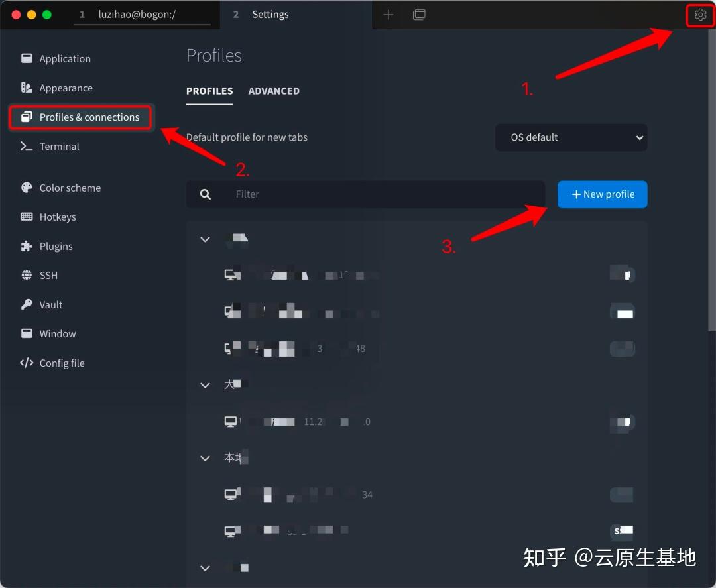
Task: Open the Plugins settings section
Action: pos(55,246)
